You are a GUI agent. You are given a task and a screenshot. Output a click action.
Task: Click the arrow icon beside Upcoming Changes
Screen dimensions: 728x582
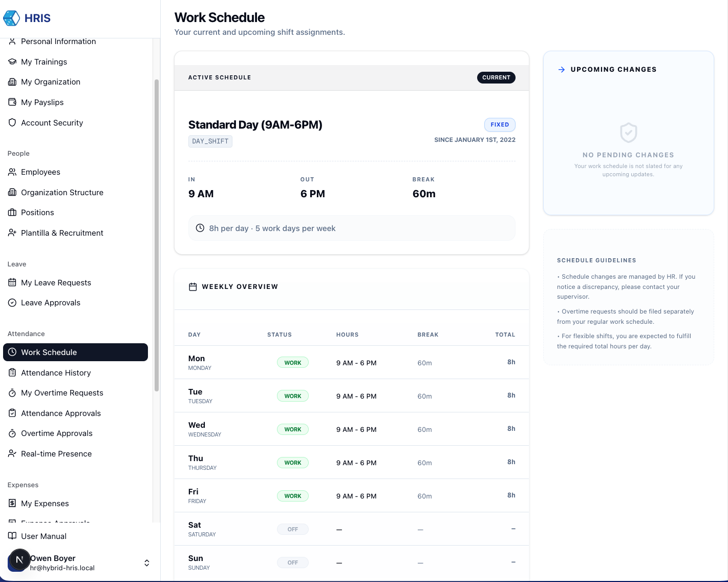click(562, 70)
